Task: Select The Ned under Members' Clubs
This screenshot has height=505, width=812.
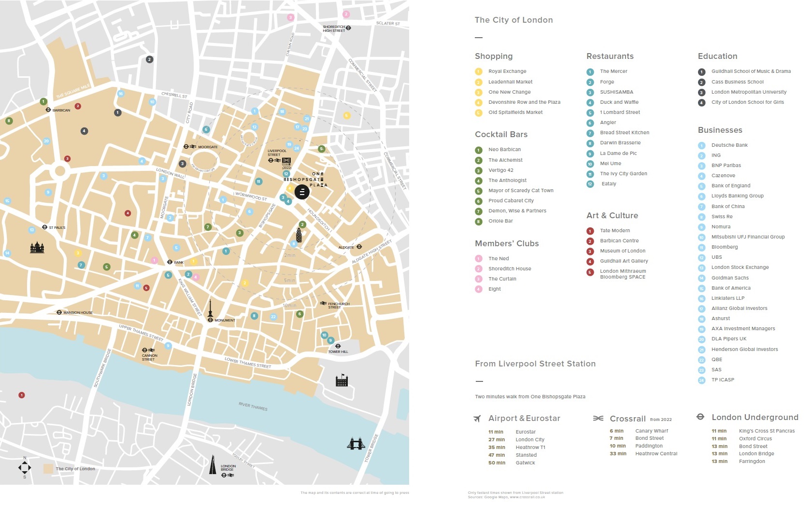Action: click(498, 259)
